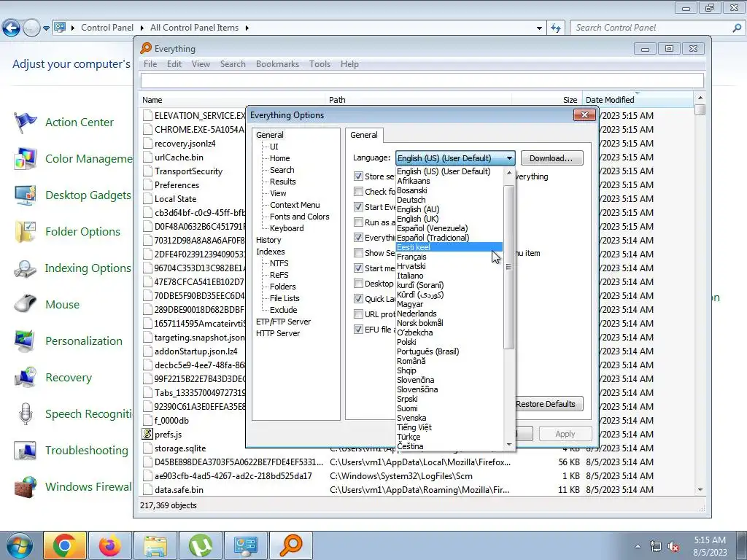Open the Edit menu in Everything
The height and width of the screenshot is (560, 747).
[174, 64]
